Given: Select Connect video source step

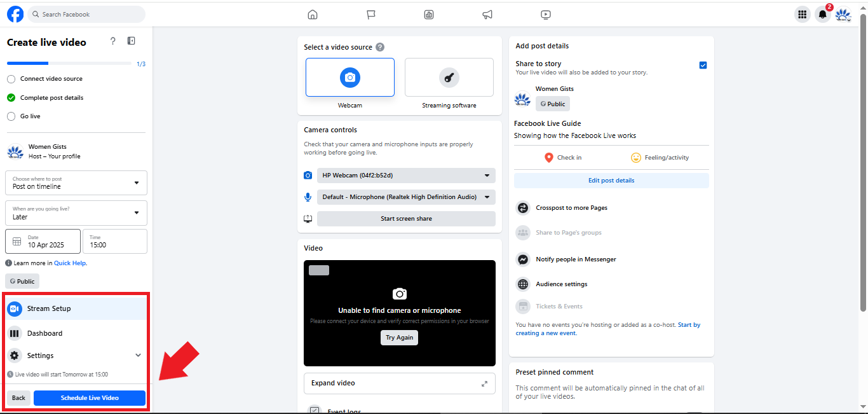Looking at the screenshot, I should point(45,79).
